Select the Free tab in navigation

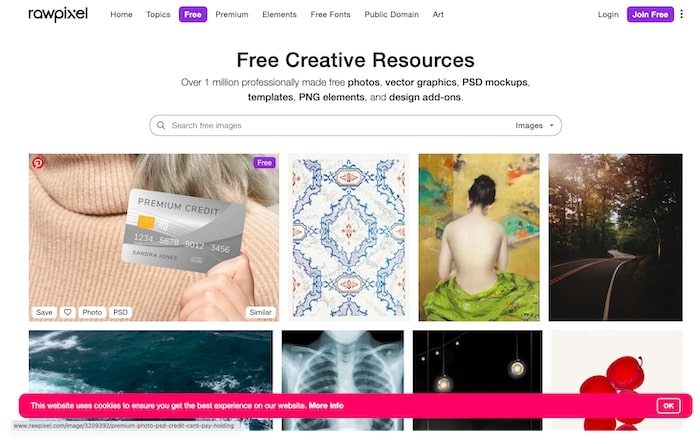[193, 14]
